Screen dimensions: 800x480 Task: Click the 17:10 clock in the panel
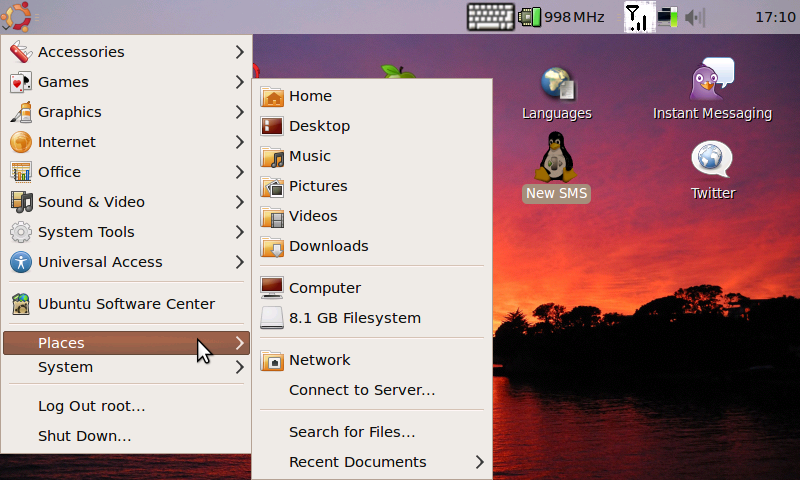point(774,17)
